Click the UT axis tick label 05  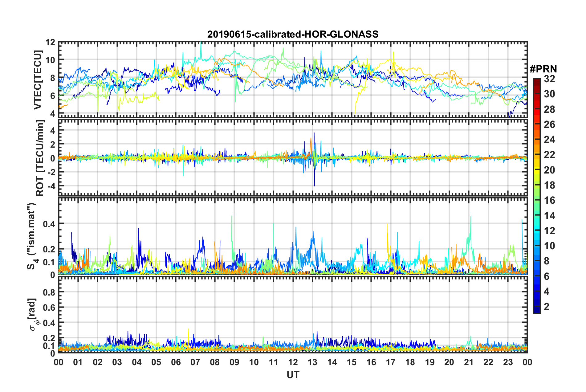pos(156,362)
